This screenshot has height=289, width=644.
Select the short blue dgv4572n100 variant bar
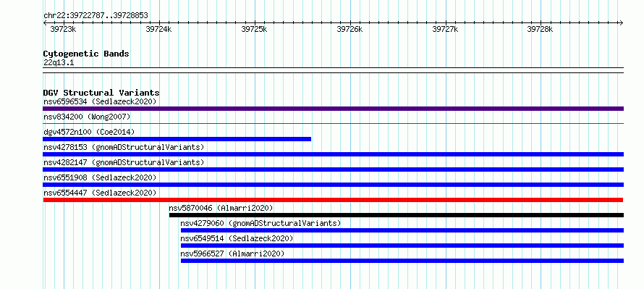pyautogui.click(x=177, y=139)
